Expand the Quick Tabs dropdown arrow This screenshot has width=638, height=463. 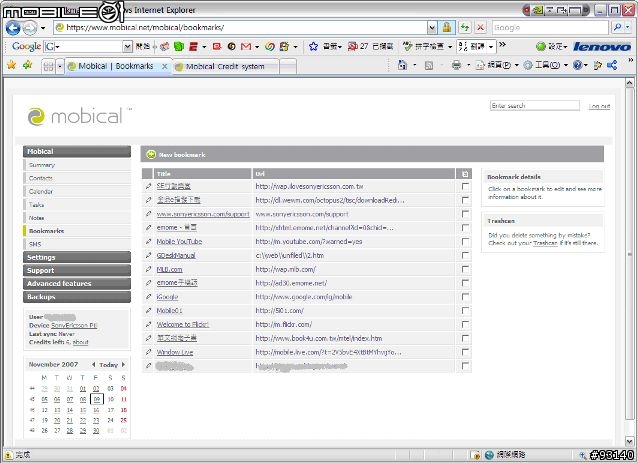coord(60,66)
